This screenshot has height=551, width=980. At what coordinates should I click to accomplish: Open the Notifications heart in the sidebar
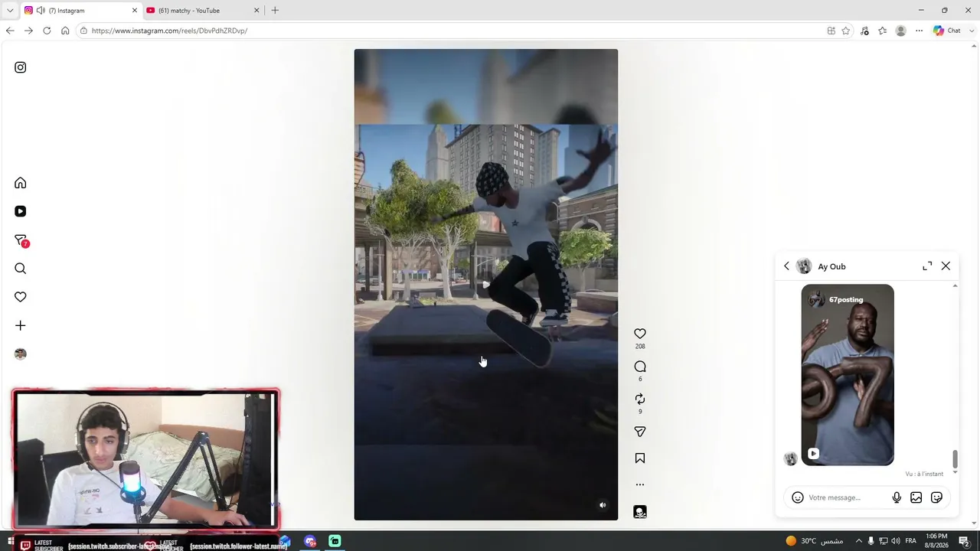pos(21,297)
